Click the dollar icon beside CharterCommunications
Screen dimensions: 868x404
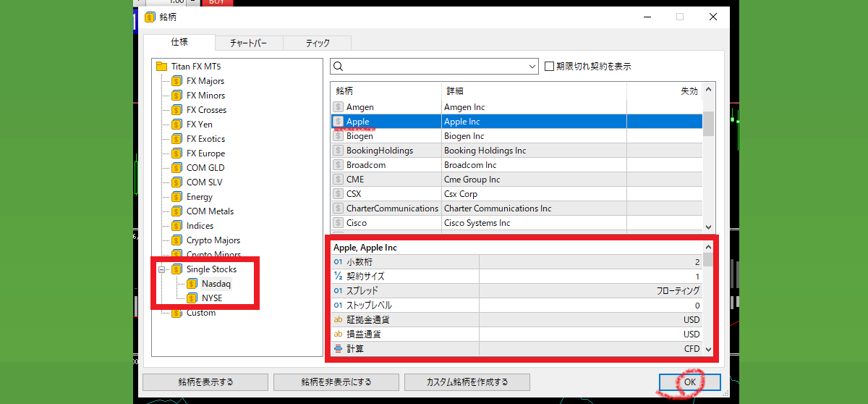point(339,209)
